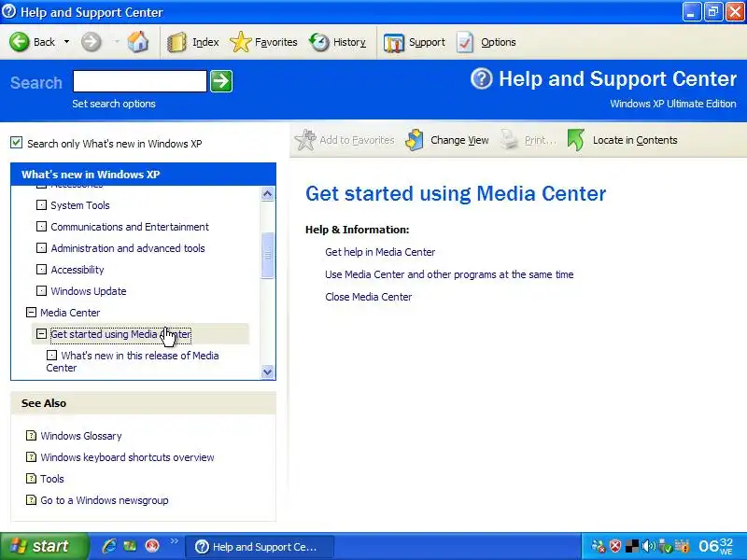747x560 pixels.
Task: Open Set search options link
Action: (113, 104)
